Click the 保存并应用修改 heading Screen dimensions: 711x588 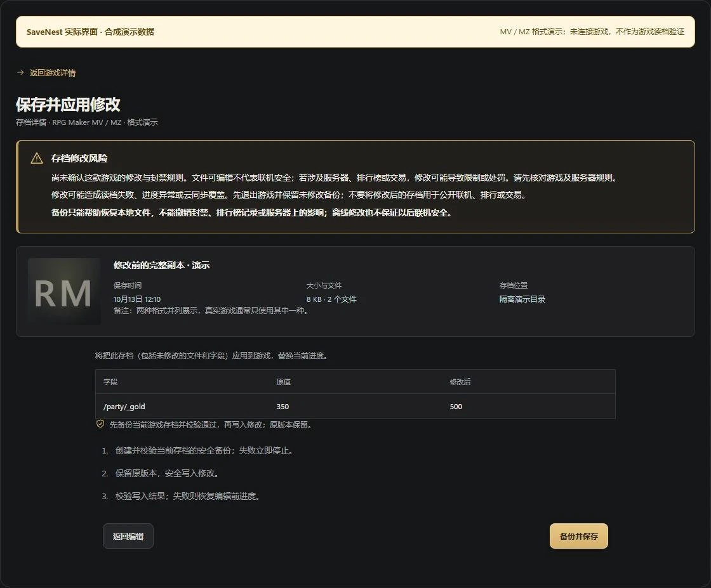(68, 104)
